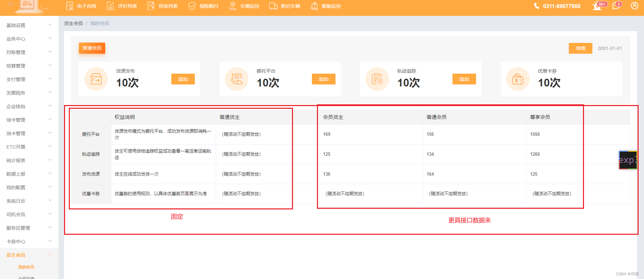Expand the 发票税务 sidebar chevron

(x=50, y=93)
